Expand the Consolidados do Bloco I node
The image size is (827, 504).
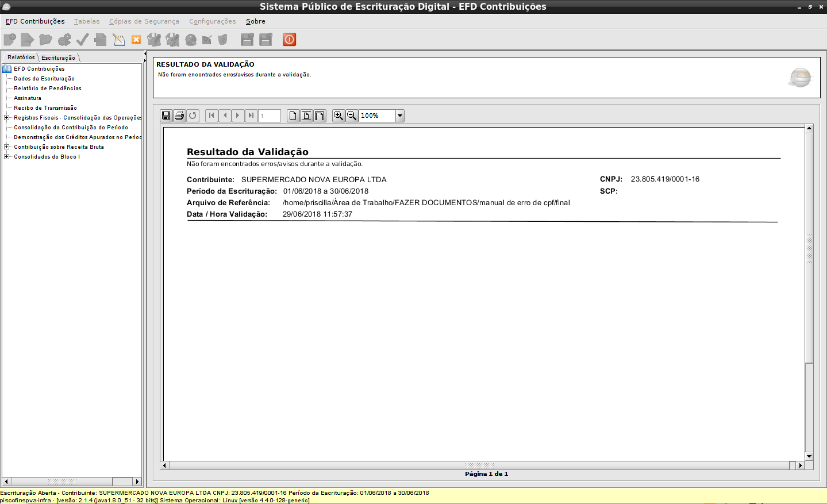tap(6, 157)
